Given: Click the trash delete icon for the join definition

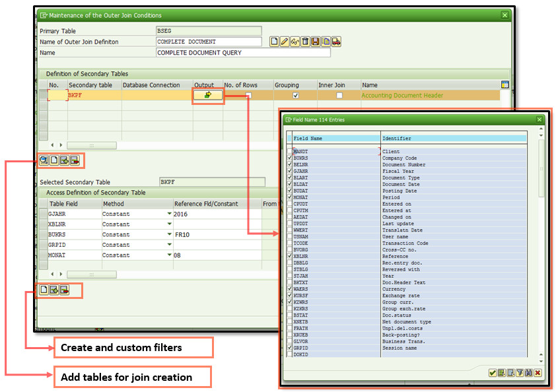Looking at the screenshot, I should (x=305, y=42).
